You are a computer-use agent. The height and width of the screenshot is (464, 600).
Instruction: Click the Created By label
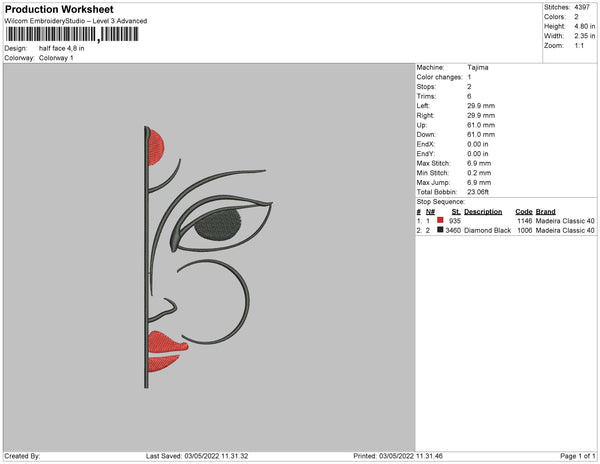tap(22, 456)
